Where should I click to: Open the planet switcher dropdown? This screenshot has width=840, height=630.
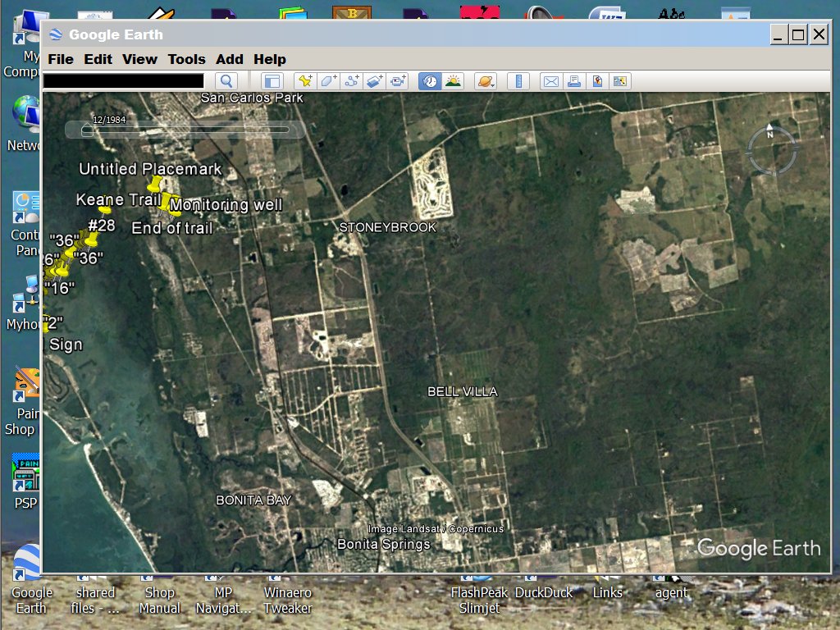point(485,80)
